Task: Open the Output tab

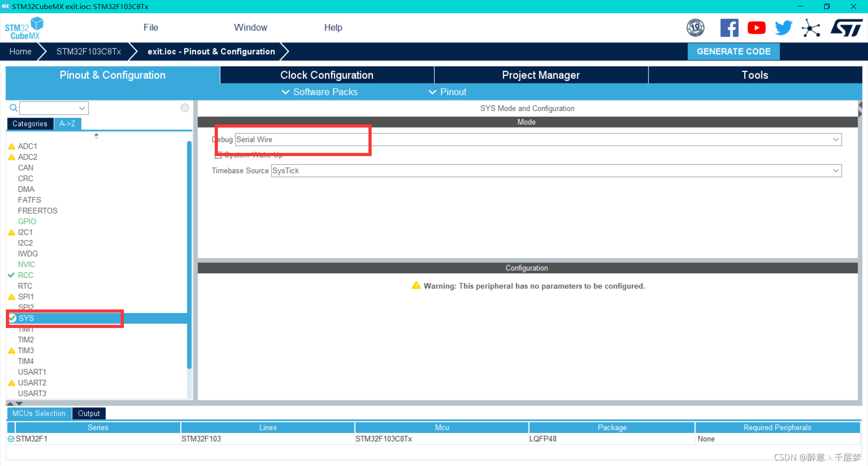Action: click(89, 414)
